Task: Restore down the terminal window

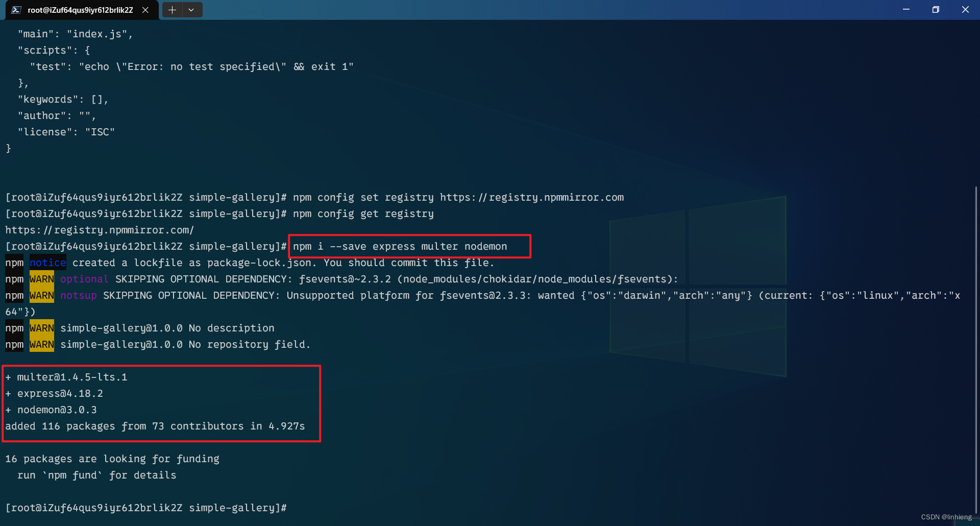Action: [x=936, y=10]
